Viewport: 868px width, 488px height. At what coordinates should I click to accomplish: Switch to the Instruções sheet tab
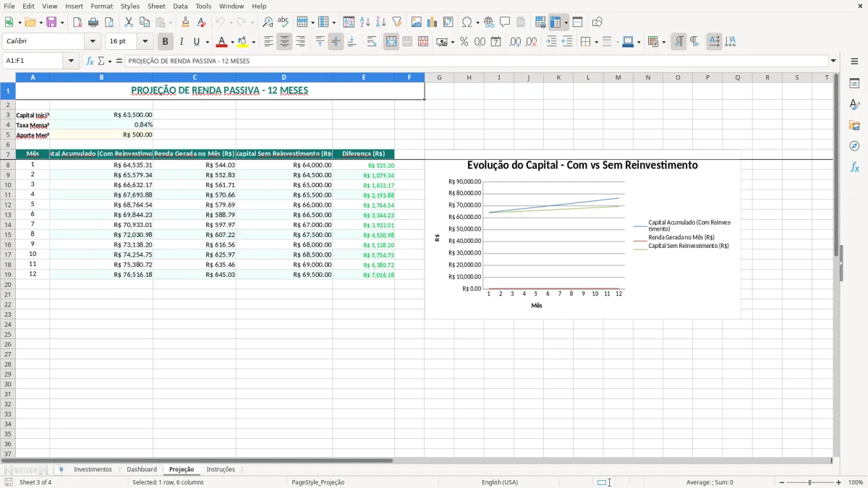point(221,469)
